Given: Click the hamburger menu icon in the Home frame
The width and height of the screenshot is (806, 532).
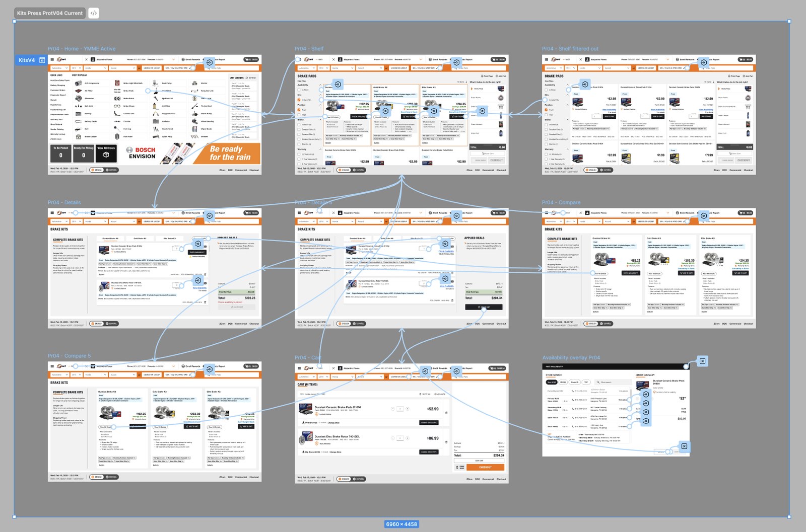Looking at the screenshot, I should point(52,59).
